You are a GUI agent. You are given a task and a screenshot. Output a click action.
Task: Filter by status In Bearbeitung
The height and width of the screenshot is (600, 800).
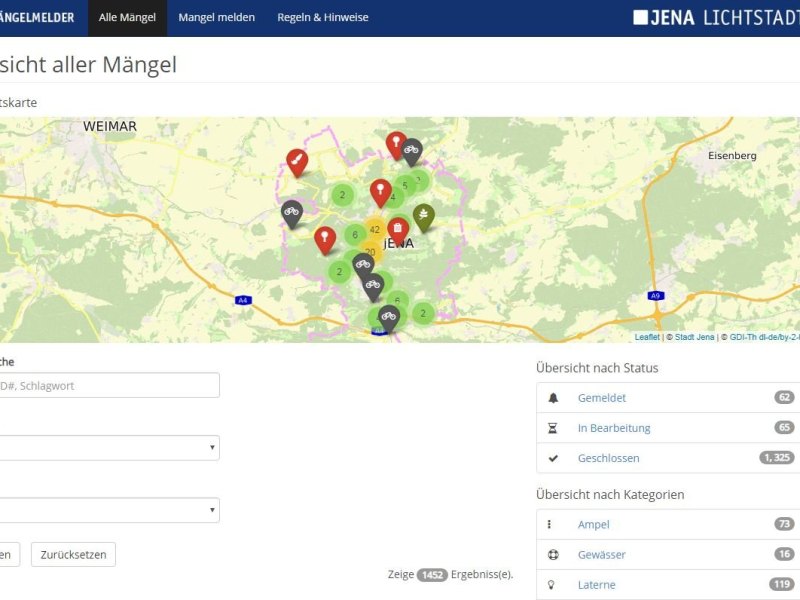(614, 428)
